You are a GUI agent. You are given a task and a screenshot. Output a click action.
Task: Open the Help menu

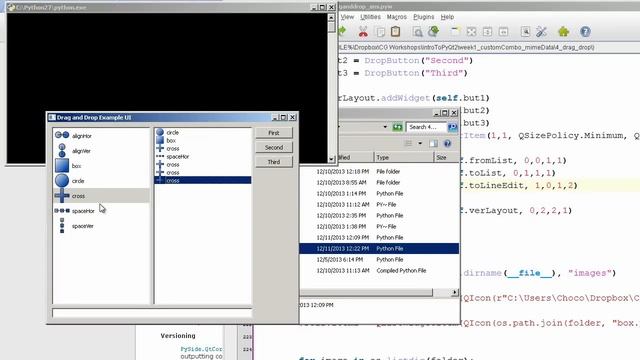click(447, 17)
